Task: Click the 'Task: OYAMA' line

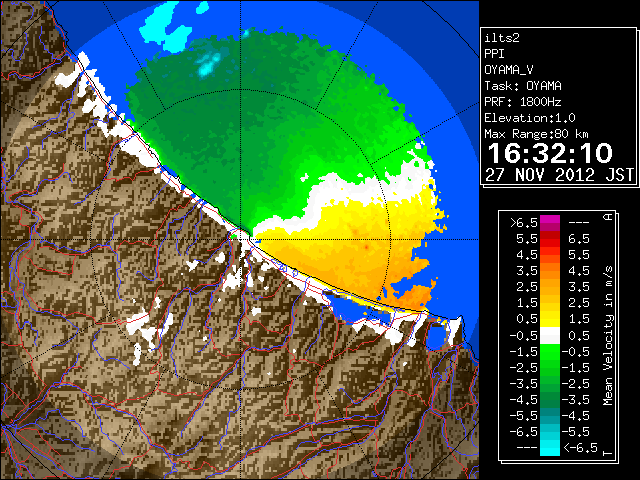Action: [523, 86]
